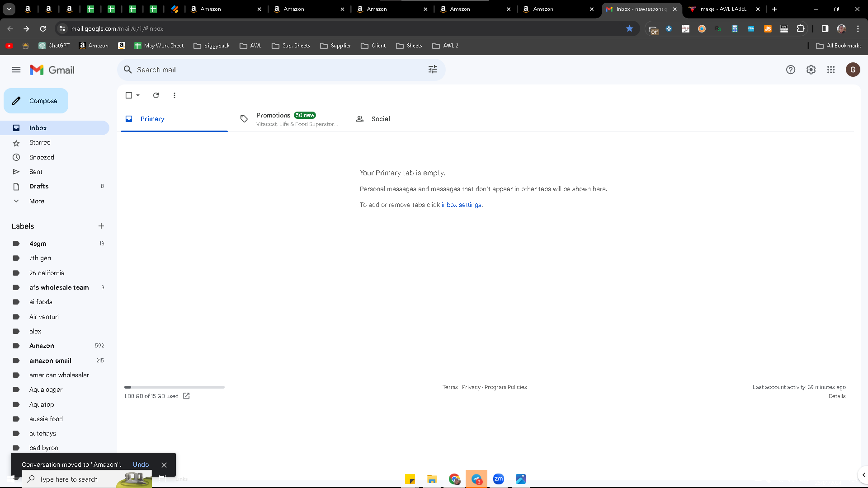Open the inbox settings link
This screenshot has width=868, height=488.
(461, 205)
